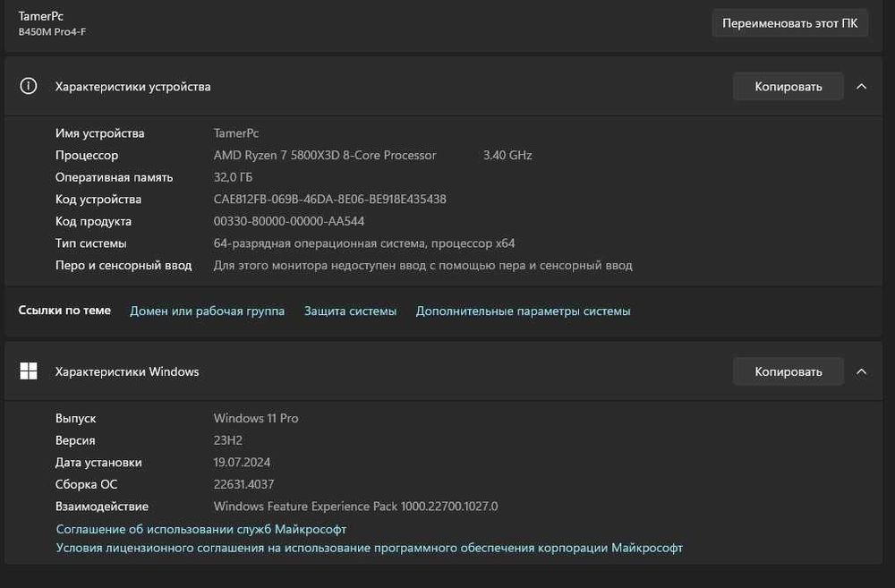
Task: Select install date 19.07.2024
Action: [x=242, y=463]
